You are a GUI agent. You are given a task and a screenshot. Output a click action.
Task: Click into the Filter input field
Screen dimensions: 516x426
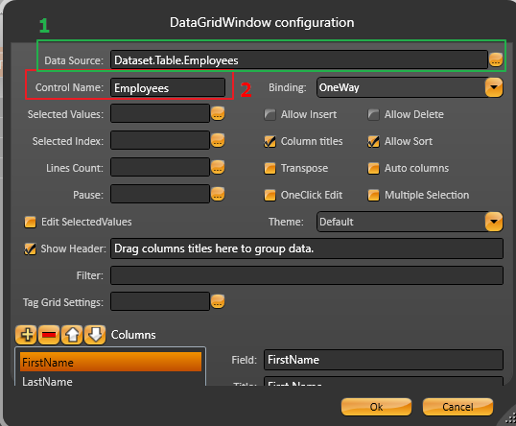307,275
